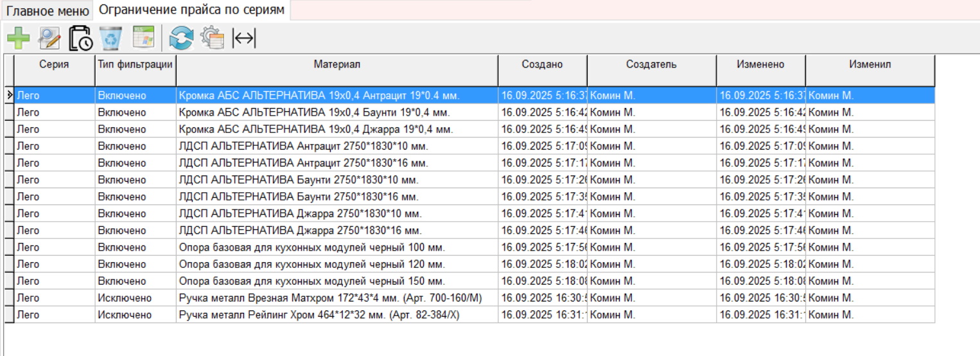
Task: Select row Опора базовая черный 120 мм
Action: tap(311, 264)
